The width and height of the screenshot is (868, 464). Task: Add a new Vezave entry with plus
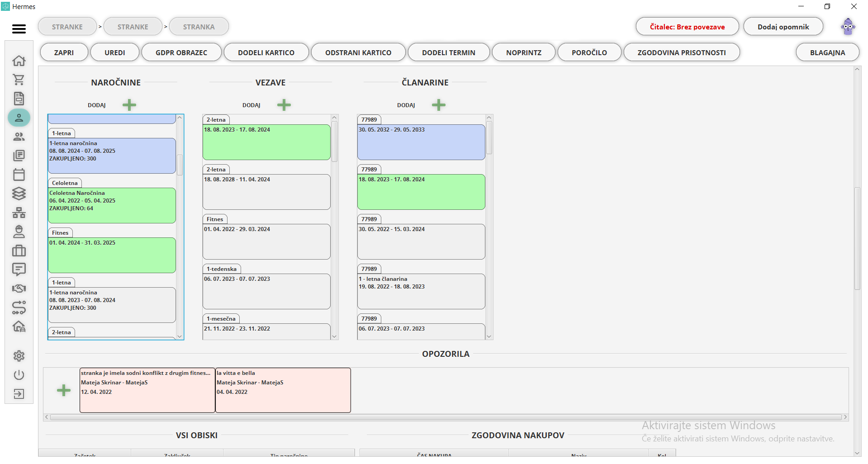click(284, 105)
